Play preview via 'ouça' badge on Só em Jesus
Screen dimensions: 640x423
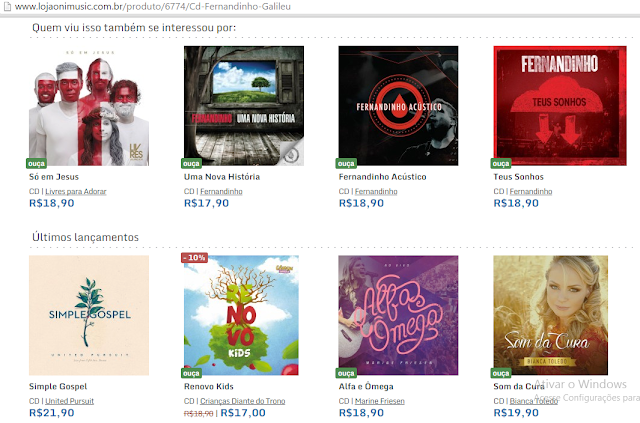[36, 164]
